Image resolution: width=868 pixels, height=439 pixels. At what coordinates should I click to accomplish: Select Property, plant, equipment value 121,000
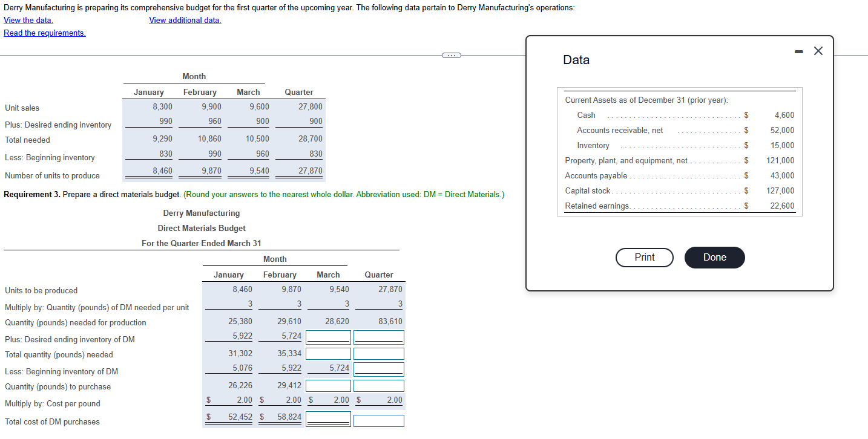click(780, 160)
